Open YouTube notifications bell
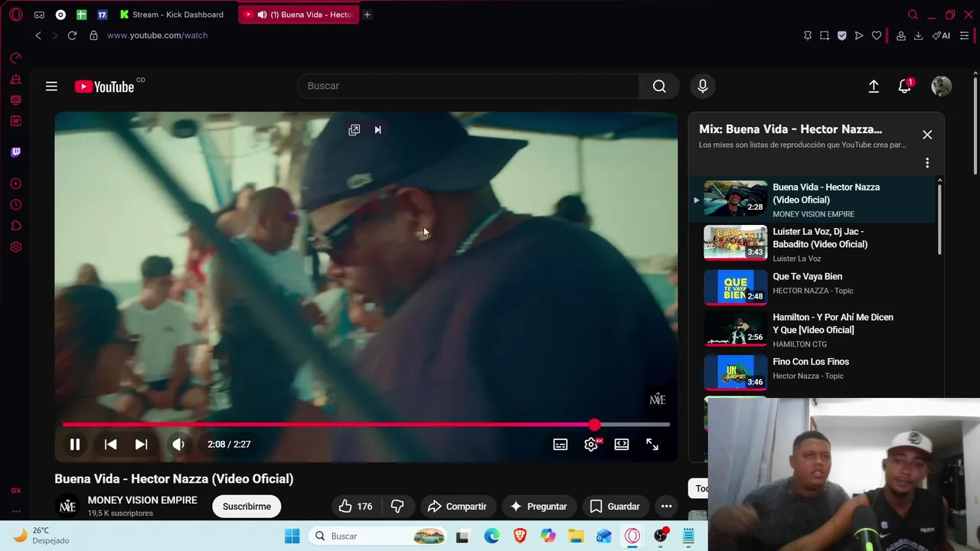This screenshot has width=980, height=551. click(x=905, y=86)
